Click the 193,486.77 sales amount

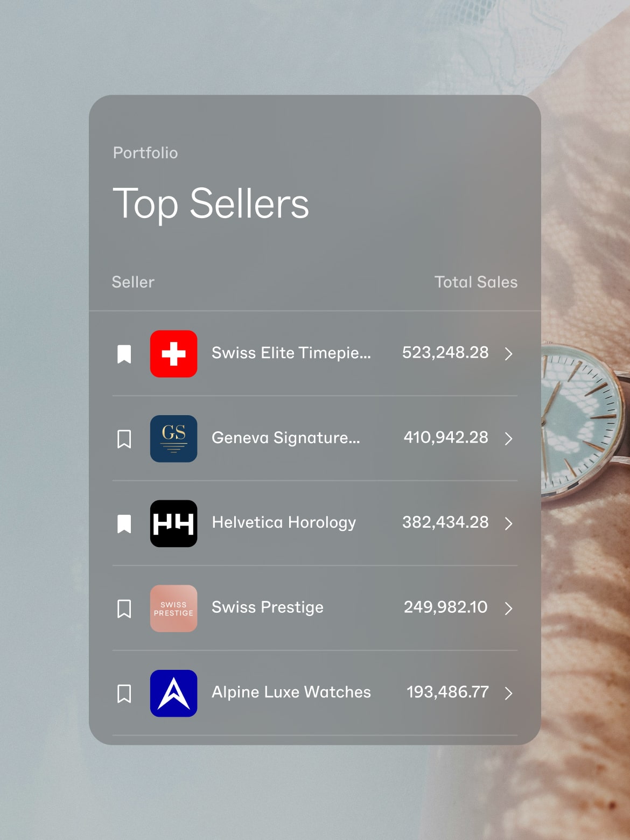click(x=447, y=692)
